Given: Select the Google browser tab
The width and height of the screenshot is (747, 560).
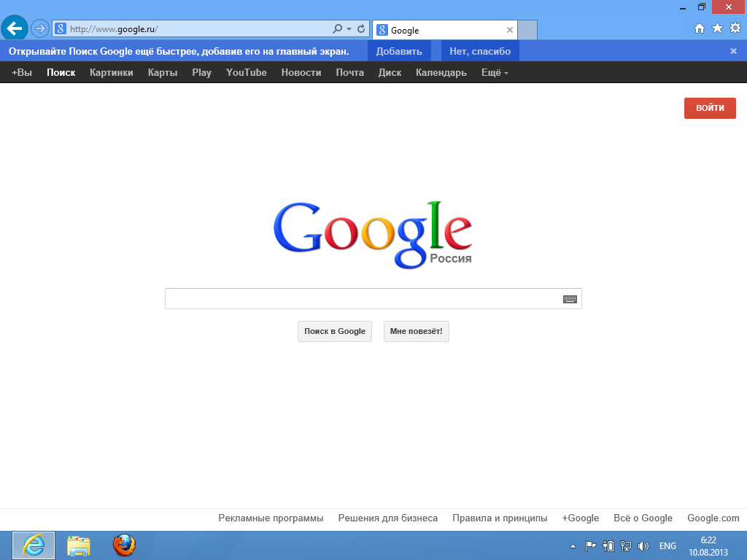Looking at the screenshot, I should point(444,30).
